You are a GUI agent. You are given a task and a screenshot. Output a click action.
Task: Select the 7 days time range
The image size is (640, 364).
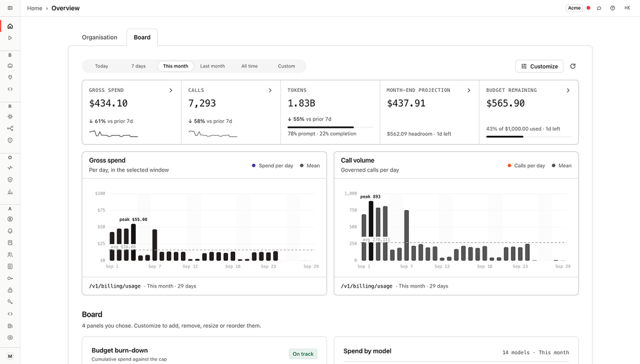138,66
